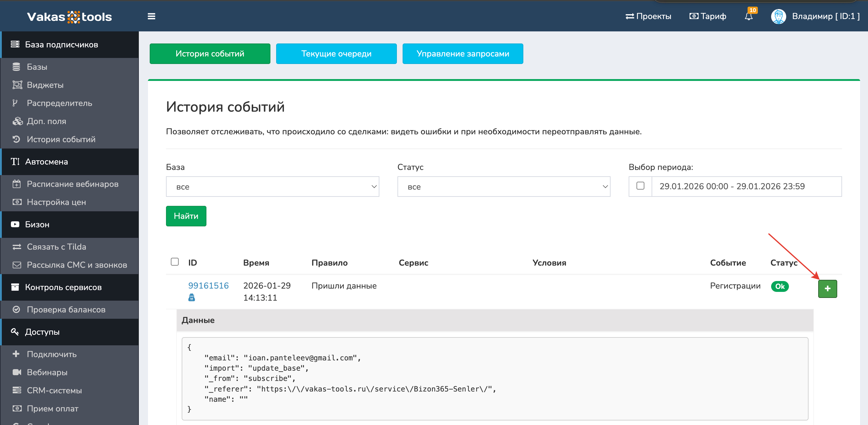Screen dimensions: 868x425
Task: Click the green plus button in event row
Action: coord(827,289)
